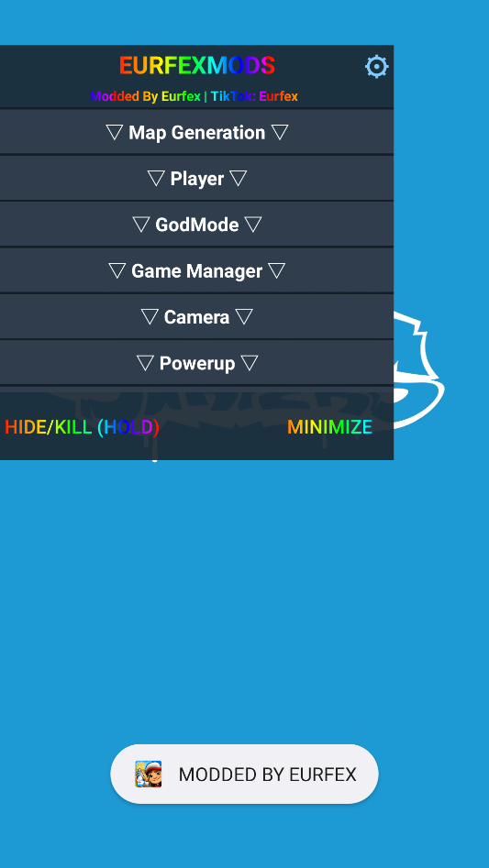Click the Subway Surfers icon in toast

(x=149, y=774)
